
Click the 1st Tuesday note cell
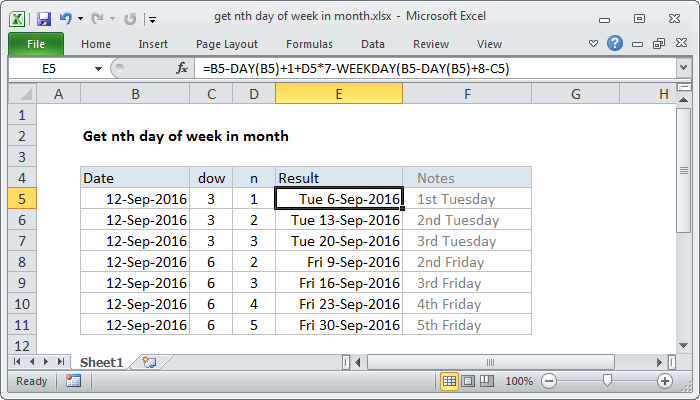467,199
